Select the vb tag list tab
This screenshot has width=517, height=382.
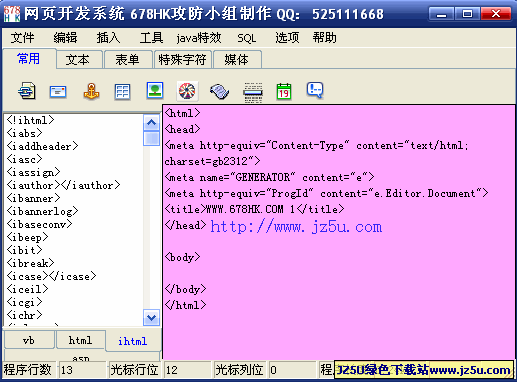[29, 340]
